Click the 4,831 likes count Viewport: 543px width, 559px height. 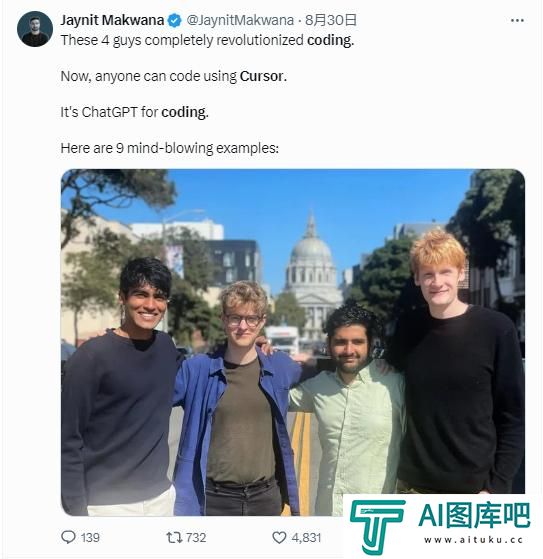tap(306, 537)
